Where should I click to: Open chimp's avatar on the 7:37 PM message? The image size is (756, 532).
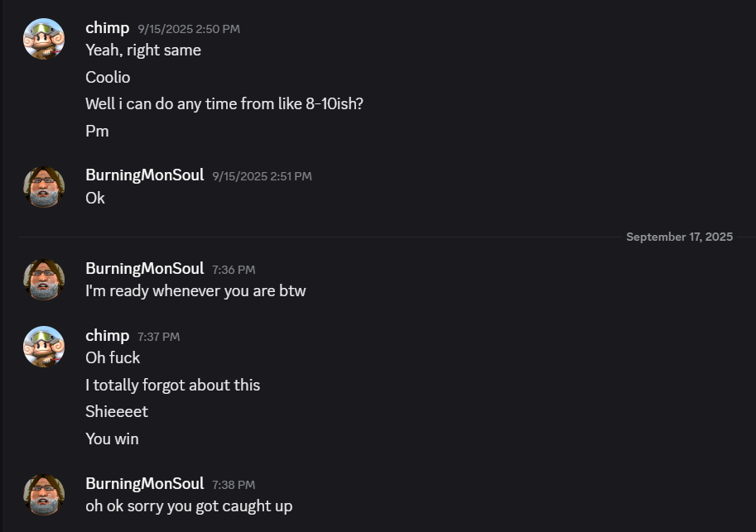click(x=44, y=347)
